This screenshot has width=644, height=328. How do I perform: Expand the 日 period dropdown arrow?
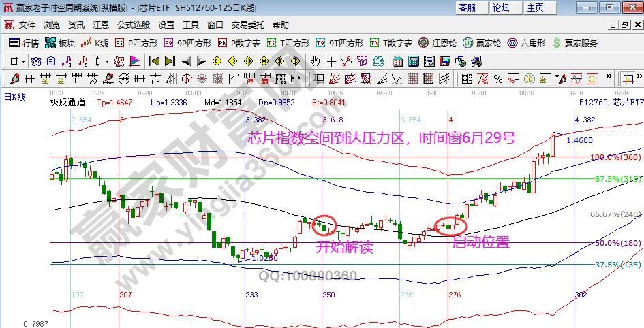(24, 61)
